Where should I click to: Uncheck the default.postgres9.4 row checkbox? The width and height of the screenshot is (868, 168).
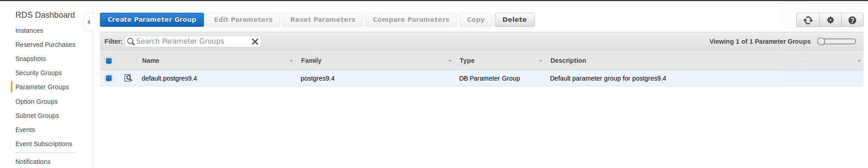coord(109,78)
